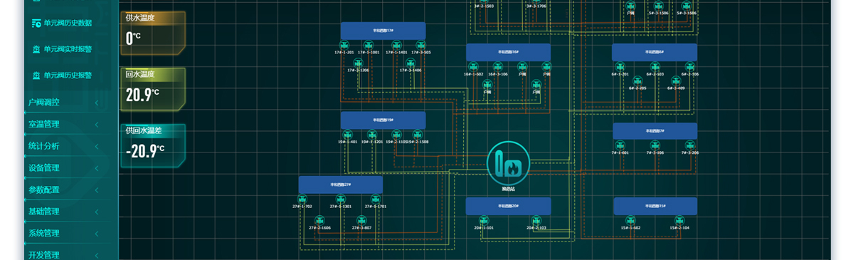Select valve icon 16#-1-602
Screen dimensions: 868x260
click(474, 67)
